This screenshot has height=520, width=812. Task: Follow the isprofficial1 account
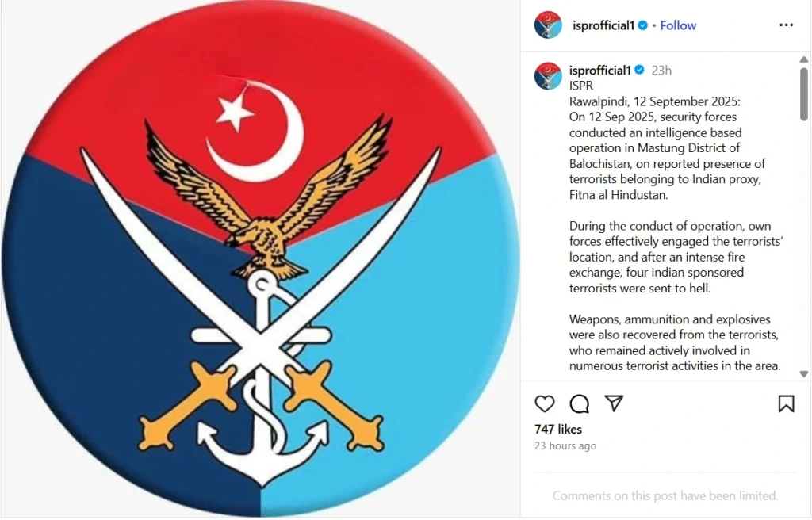coord(678,25)
